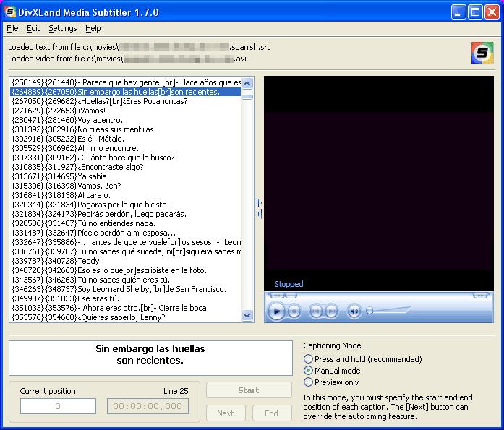Image resolution: width=504 pixels, height=430 pixels.
Task: Select line 'Parece que hay gente'
Action: (x=126, y=82)
